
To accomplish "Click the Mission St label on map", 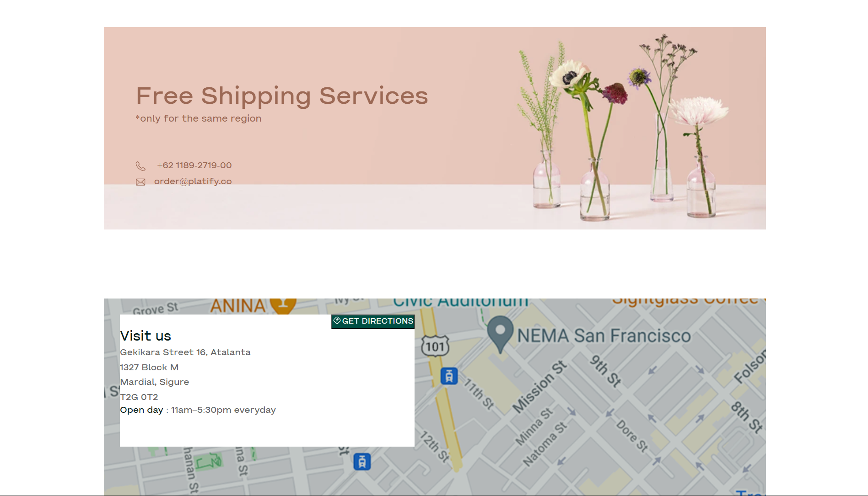I will (539, 387).
